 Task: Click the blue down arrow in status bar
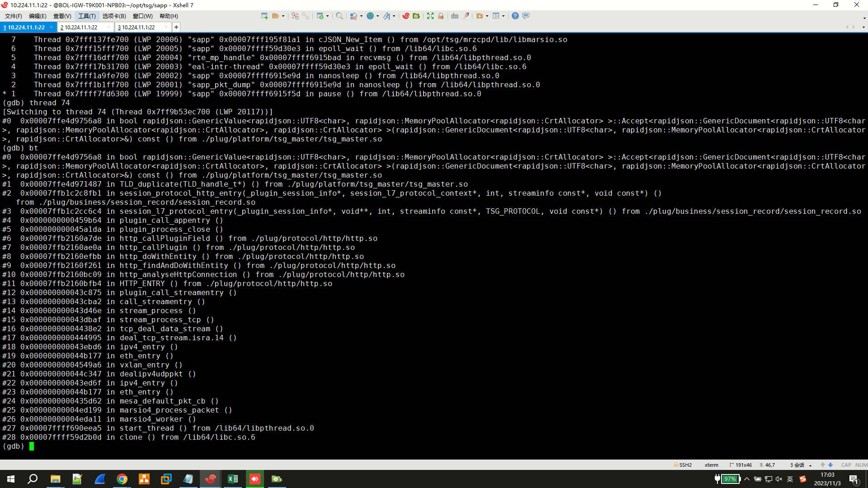830,465
